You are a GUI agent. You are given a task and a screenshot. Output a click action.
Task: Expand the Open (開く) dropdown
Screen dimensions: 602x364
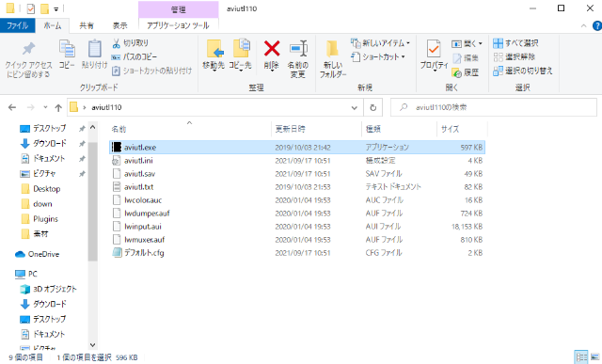467,43
